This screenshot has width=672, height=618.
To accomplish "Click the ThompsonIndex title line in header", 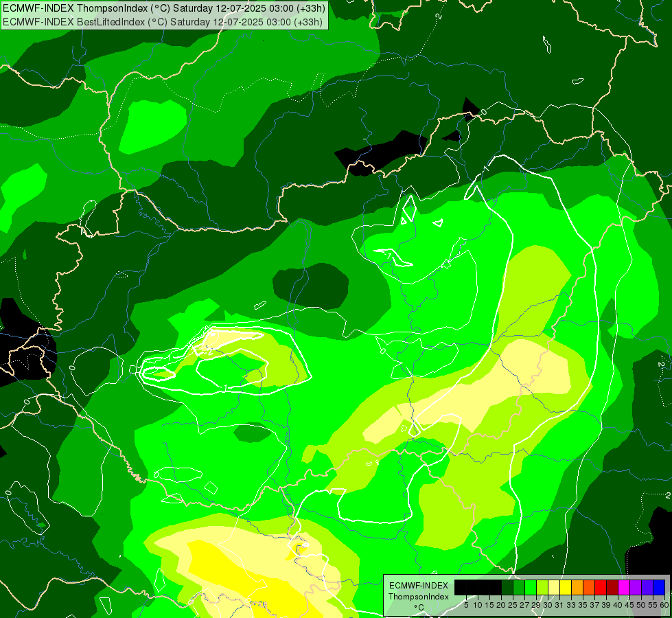I will 164,8.
